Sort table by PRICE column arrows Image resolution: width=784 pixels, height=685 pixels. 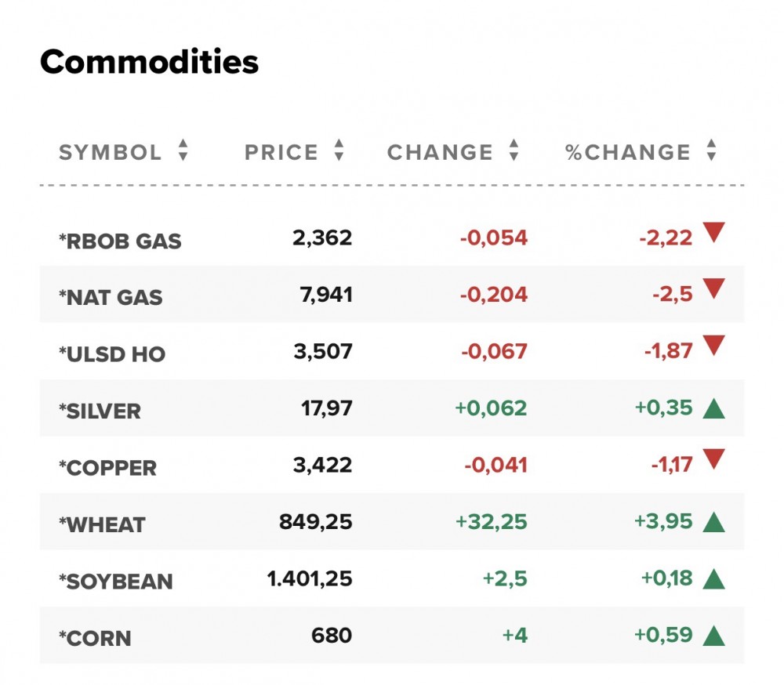pos(339,150)
